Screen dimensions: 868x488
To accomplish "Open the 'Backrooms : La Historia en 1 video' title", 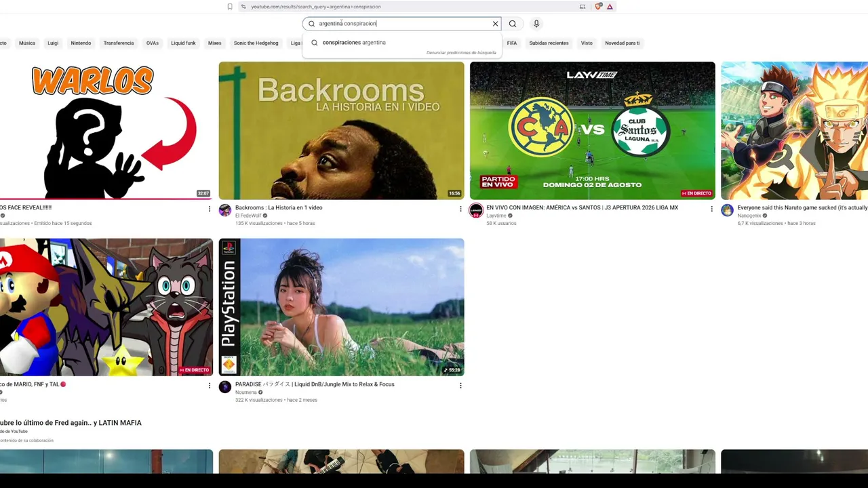I will coord(279,207).
